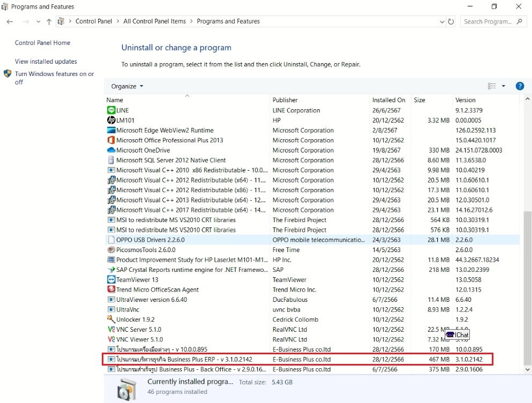The image size is (532, 403).
Task: Click the HP Product Improvement Study icon
Action: pos(111,260)
